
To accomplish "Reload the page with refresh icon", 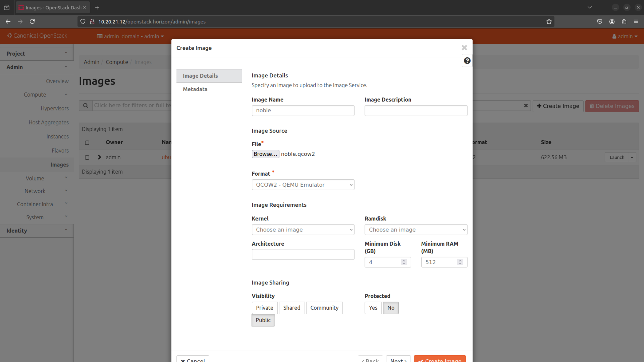I will pyautogui.click(x=32, y=21).
